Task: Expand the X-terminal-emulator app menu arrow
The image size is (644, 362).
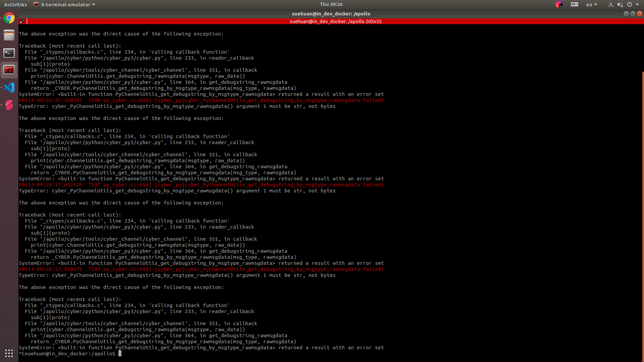Action: pyautogui.click(x=94, y=4)
